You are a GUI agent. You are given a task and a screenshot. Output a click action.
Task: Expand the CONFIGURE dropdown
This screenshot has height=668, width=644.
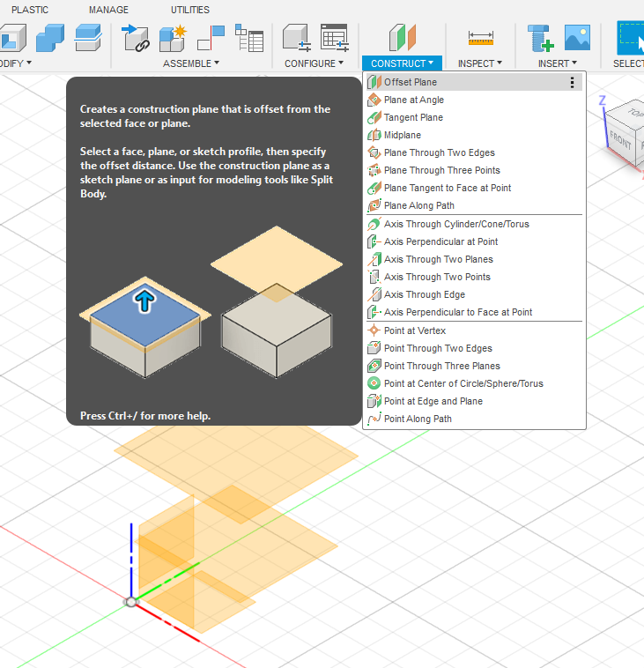click(x=315, y=63)
